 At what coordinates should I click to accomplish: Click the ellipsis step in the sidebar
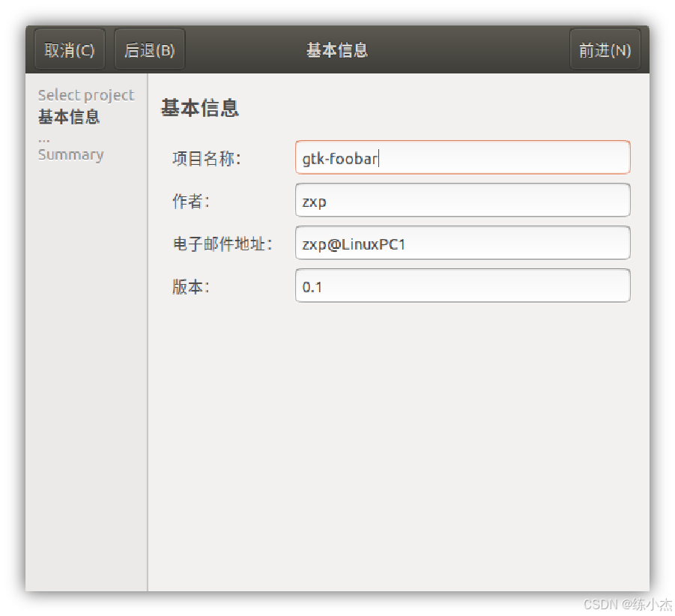(x=44, y=139)
